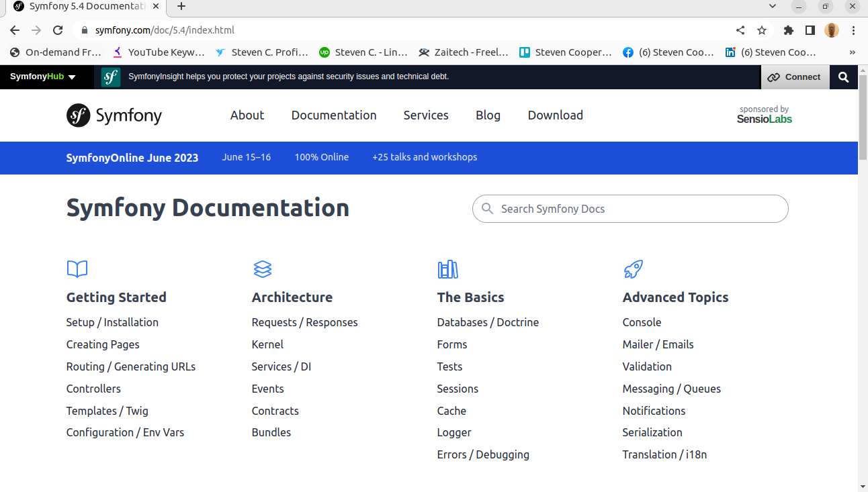Click the Advanced Topics rocket icon
This screenshot has width=868, height=492.
click(x=634, y=269)
